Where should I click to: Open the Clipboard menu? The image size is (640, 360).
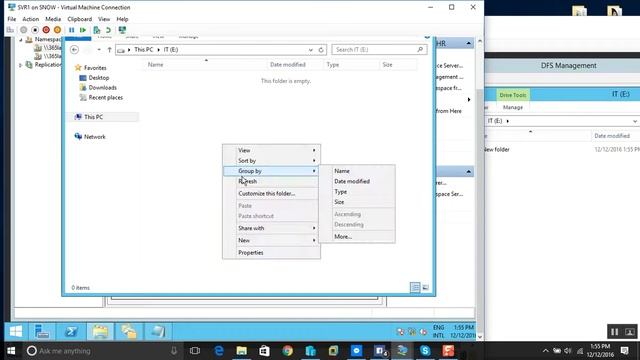pyautogui.click(x=80, y=19)
